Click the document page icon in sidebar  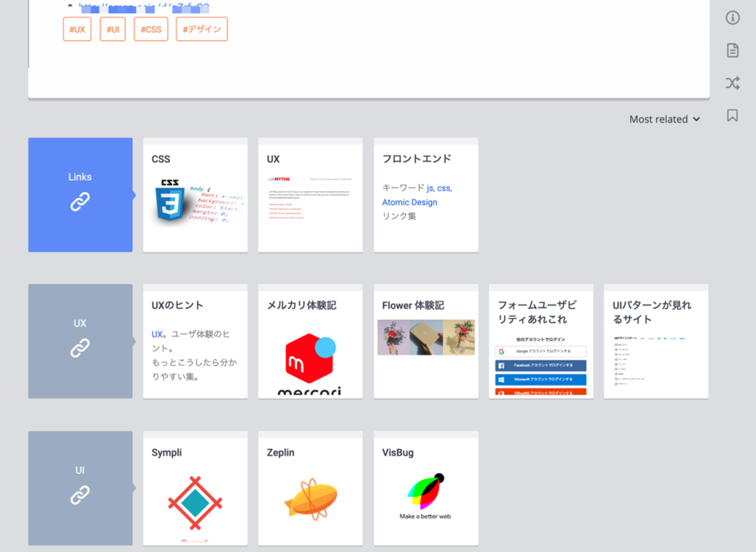pos(732,50)
